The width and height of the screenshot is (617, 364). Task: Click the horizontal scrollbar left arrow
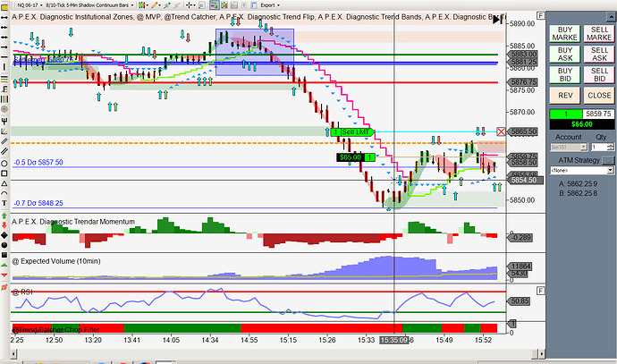pyautogui.click(x=13, y=354)
